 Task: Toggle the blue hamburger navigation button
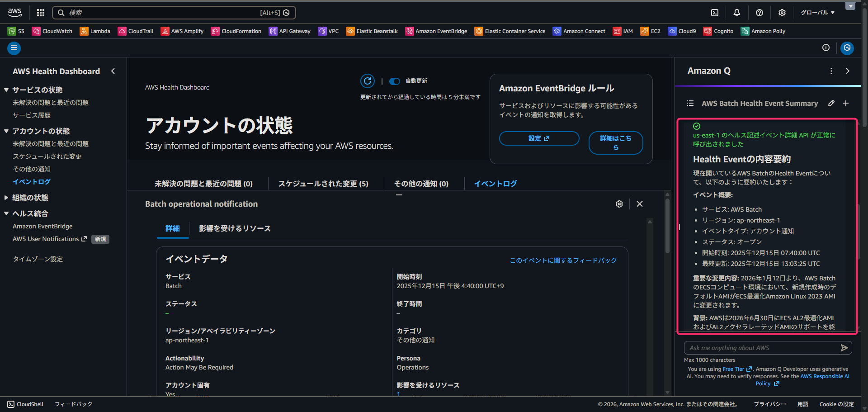14,48
